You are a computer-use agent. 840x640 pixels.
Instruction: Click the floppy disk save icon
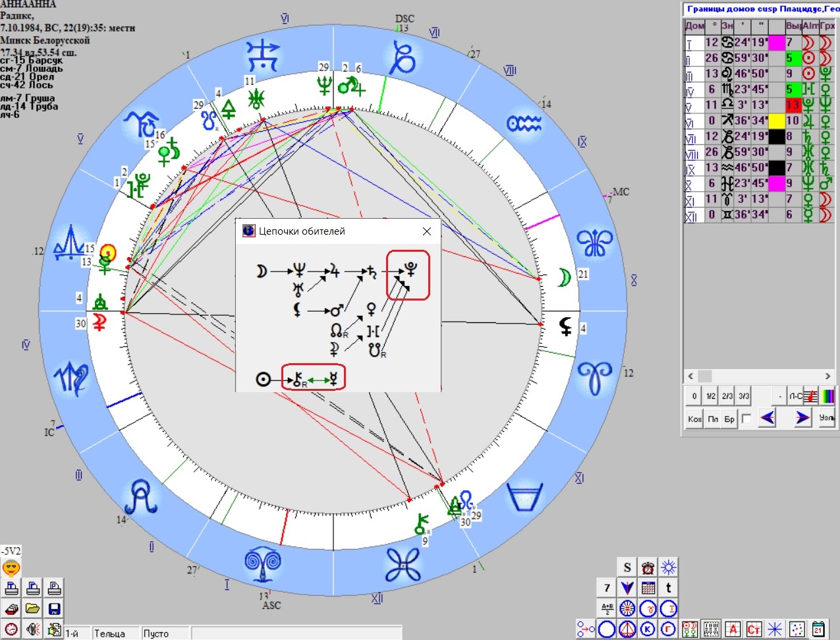(54, 609)
